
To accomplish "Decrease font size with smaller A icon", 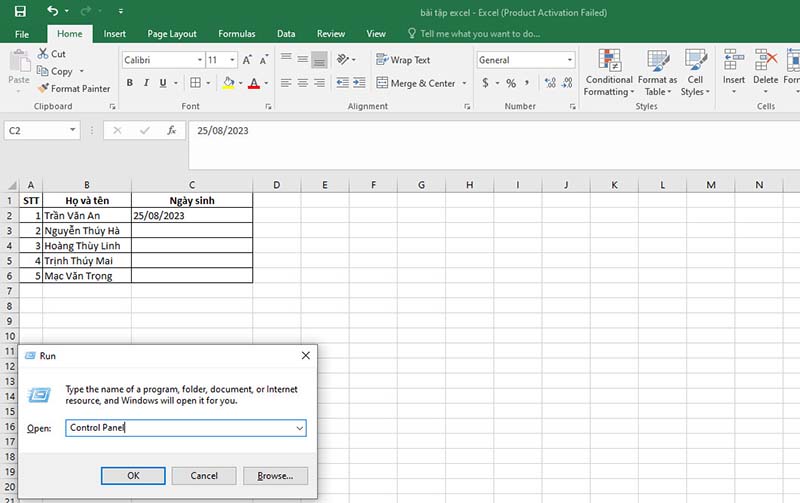I will (x=264, y=60).
